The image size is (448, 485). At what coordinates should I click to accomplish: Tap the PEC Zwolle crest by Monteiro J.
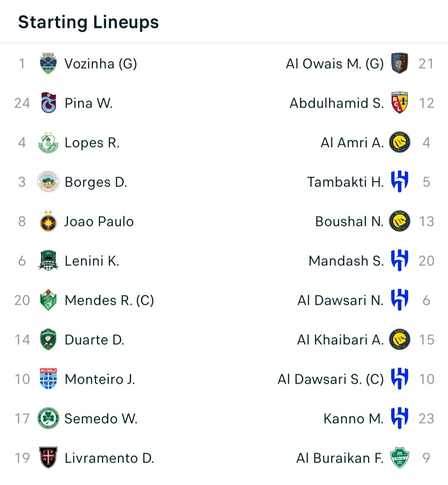48,379
